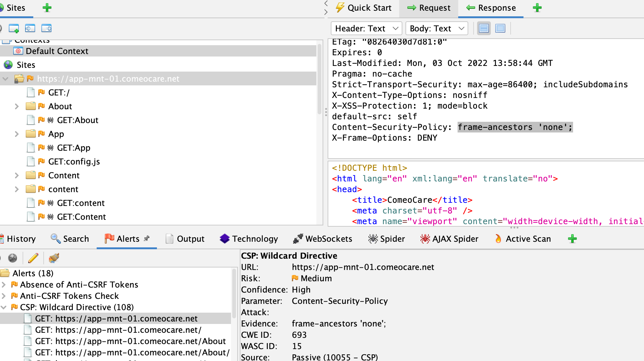This screenshot has height=361, width=644.
Task: Open the Body: Text dropdown
Action: (x=436, y=28)
